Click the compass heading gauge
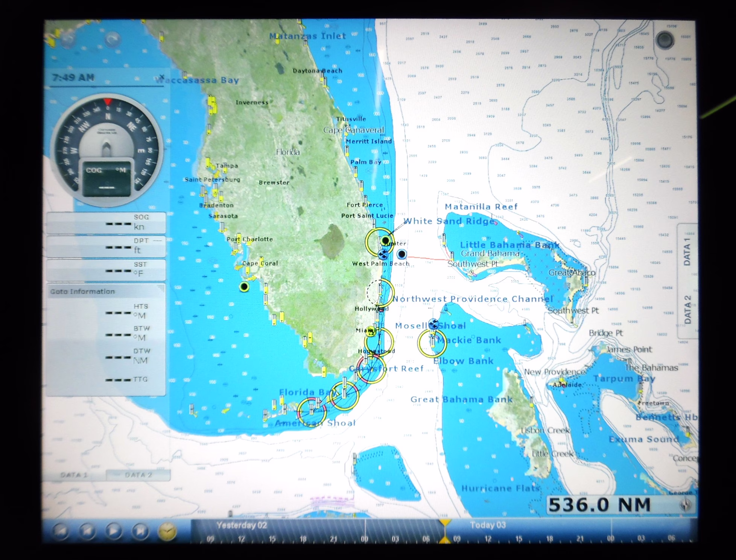736x560 pixels. [x=107, y=149]
